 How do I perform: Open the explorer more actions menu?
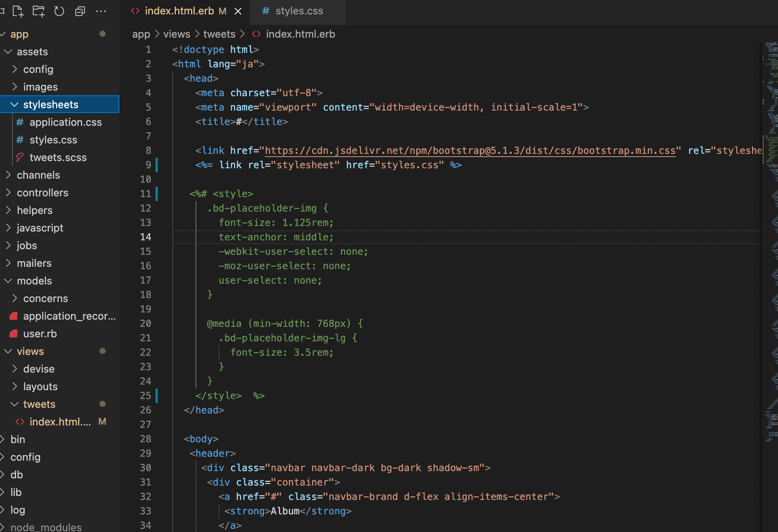click(x=101, y=11)
